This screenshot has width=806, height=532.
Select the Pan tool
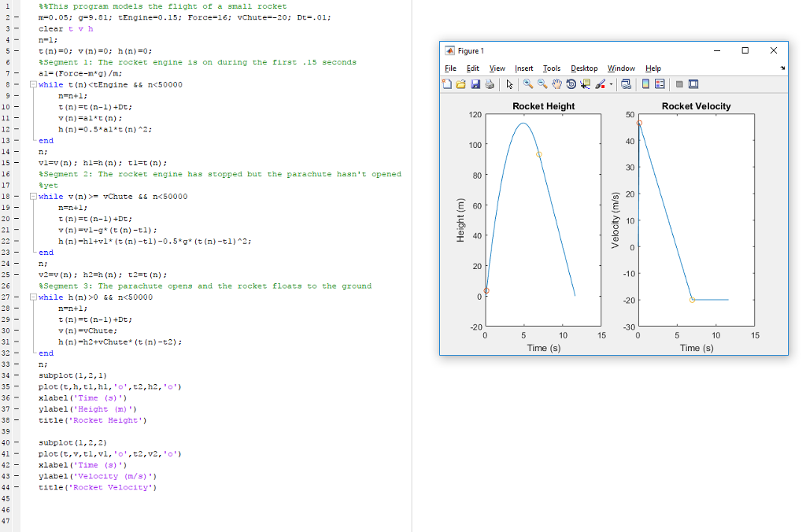tap(556, 83)
